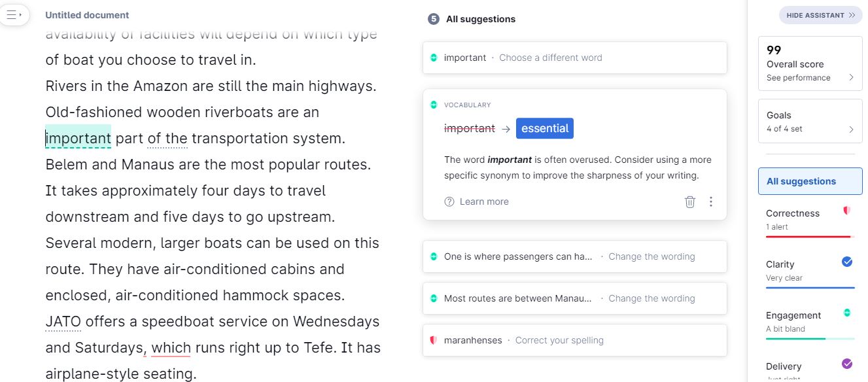Screen dimensions: 868x382
Task: Select the All suggestions tab
Action: 810,181
